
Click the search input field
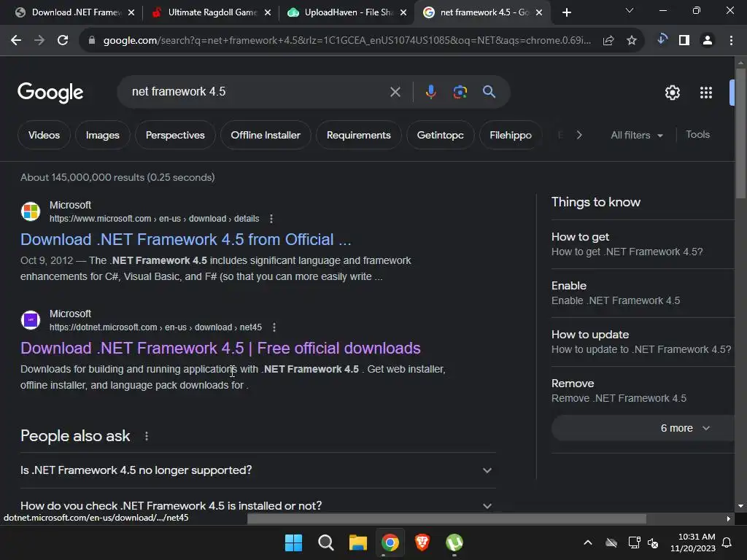[258, 91]
